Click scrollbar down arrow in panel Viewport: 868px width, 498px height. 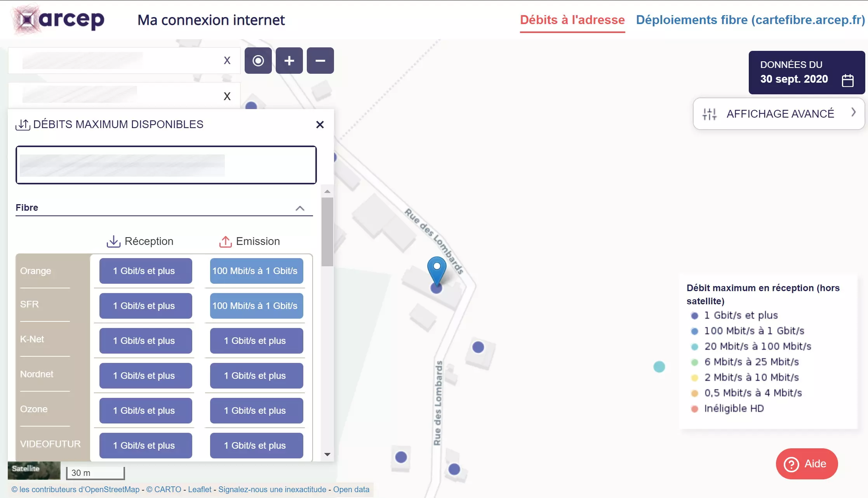327,455
